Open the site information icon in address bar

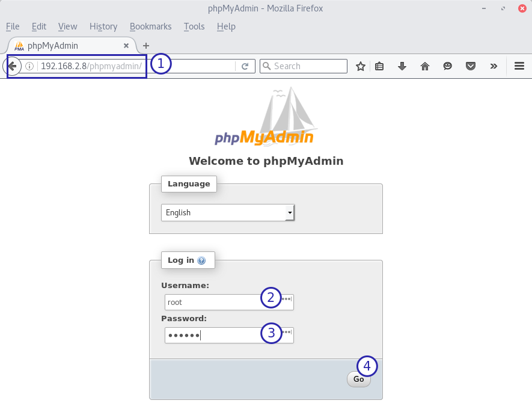tap(29, 66)
